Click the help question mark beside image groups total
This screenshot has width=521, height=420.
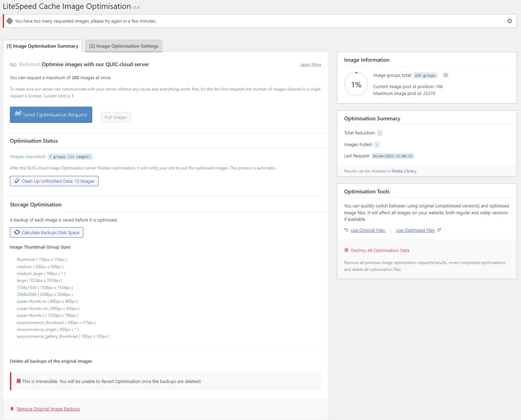point(446,75)
